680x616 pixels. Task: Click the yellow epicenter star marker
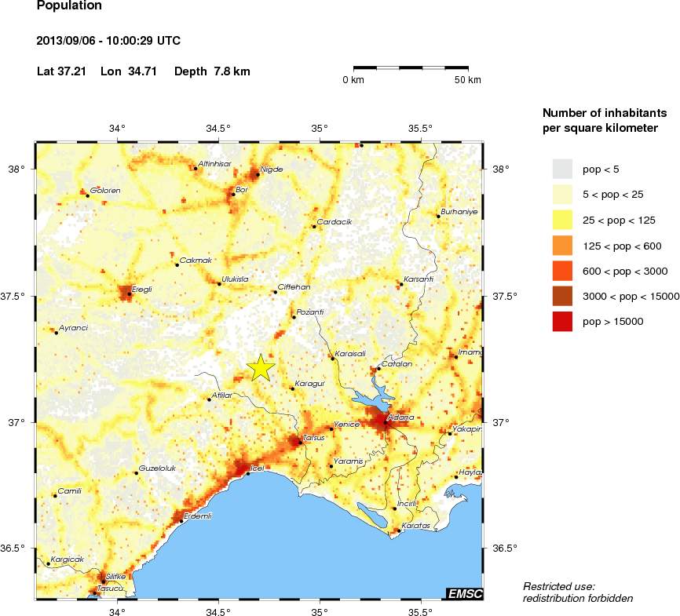tap(260, 367)
